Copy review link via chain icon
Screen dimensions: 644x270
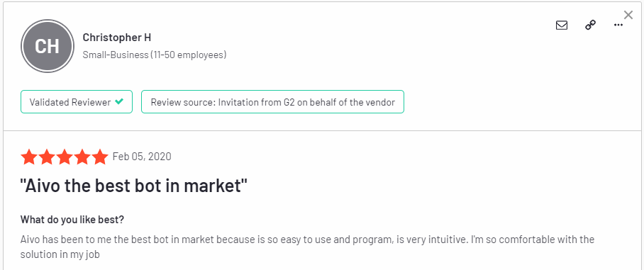[x=590, y=26]
